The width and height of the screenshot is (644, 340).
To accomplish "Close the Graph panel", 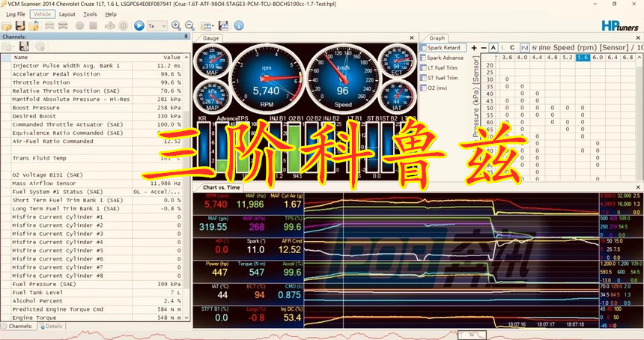I will (638, 37).
